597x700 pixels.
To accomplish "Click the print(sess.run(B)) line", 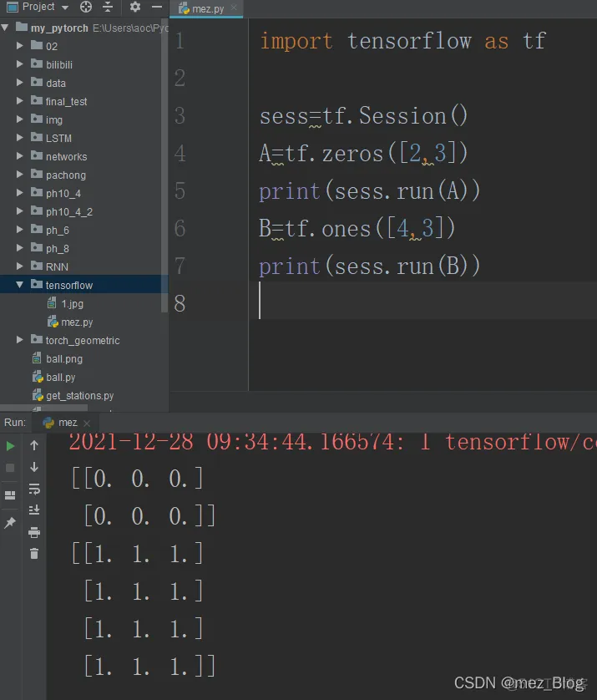I will click(x=369, y=266).
